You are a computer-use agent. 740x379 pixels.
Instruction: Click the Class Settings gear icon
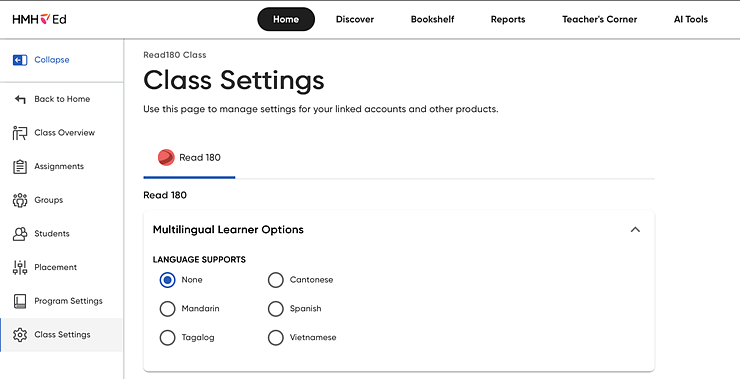click(20, 335)
